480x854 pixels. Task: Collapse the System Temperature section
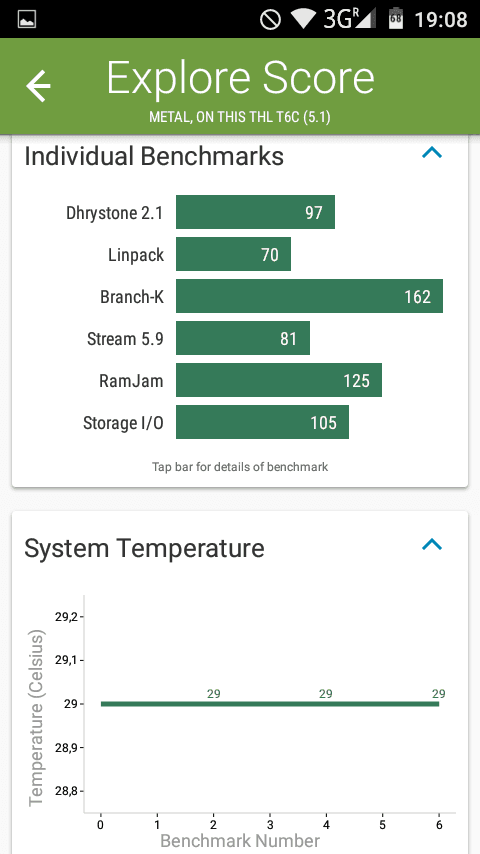[x=432, y=544]
